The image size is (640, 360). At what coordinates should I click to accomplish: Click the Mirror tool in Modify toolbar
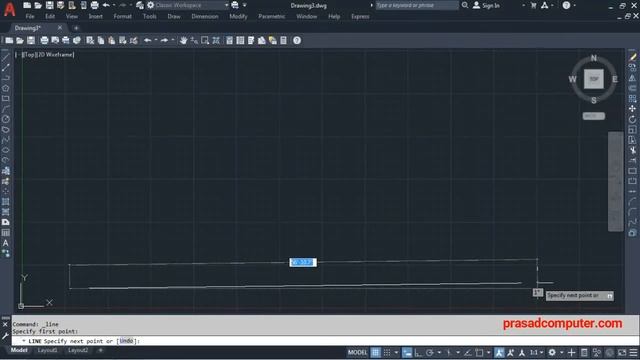pyautogui.click(x=632, y=78)
